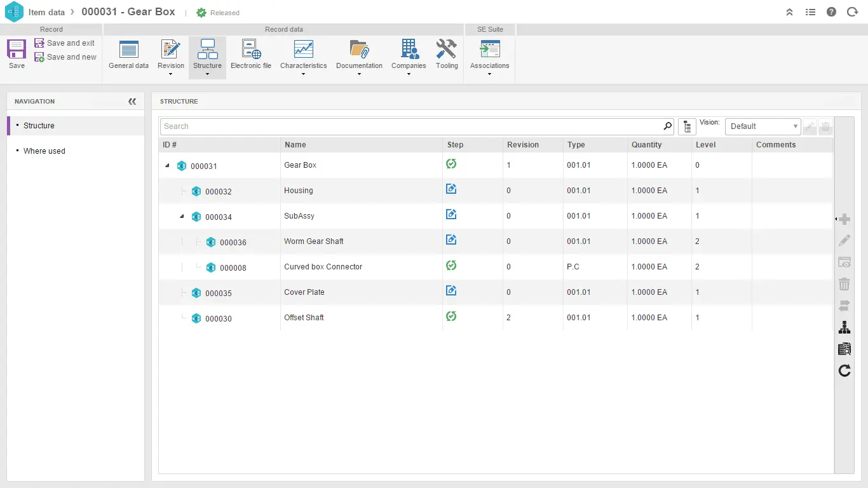
Task: Collapse the Navigation panel
Action: tap(132, 102)
